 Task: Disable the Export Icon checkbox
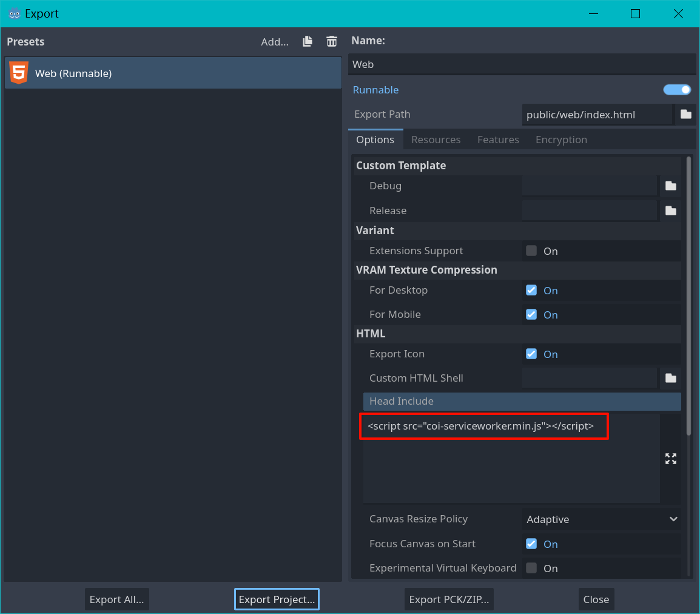point(531,354)
